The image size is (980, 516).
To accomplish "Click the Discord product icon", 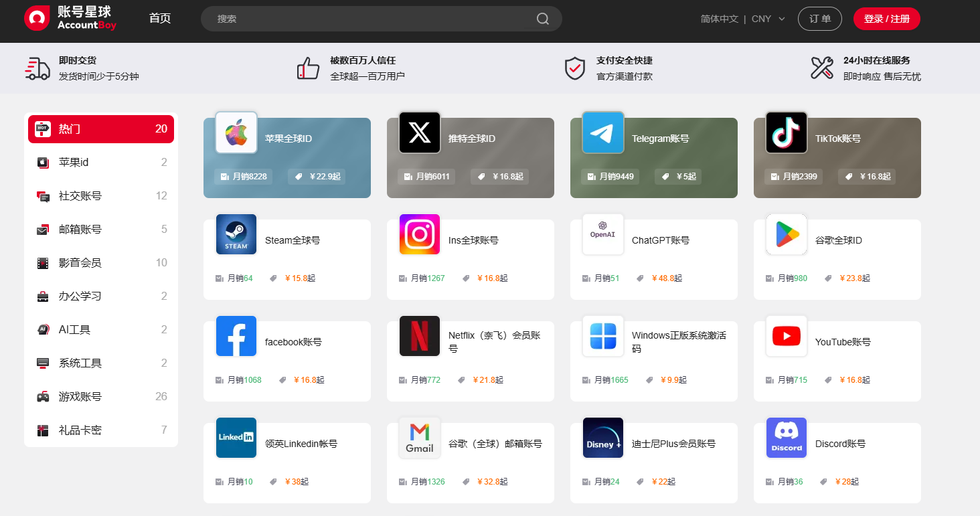I will click(786, 438).
